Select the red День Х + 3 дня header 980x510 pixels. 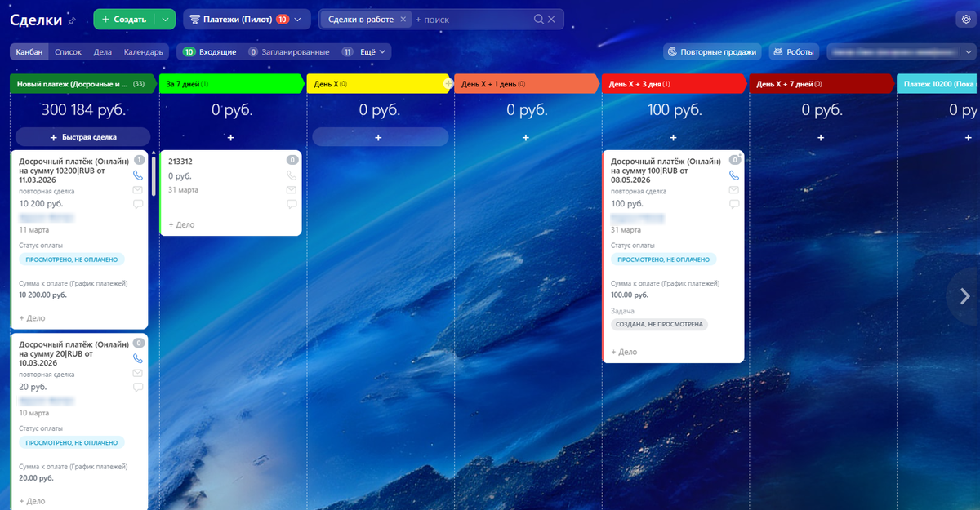pos(674,83)
